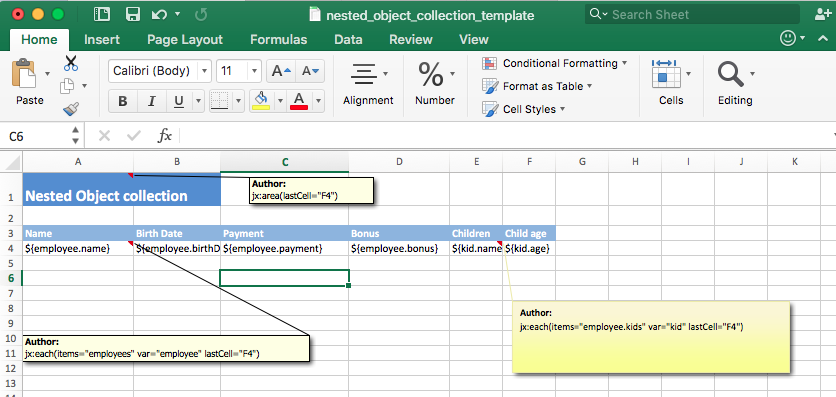Expand the fill color dropdown arrow
Image resolution: width=836 pixels, height=397 pixels.
280,101
